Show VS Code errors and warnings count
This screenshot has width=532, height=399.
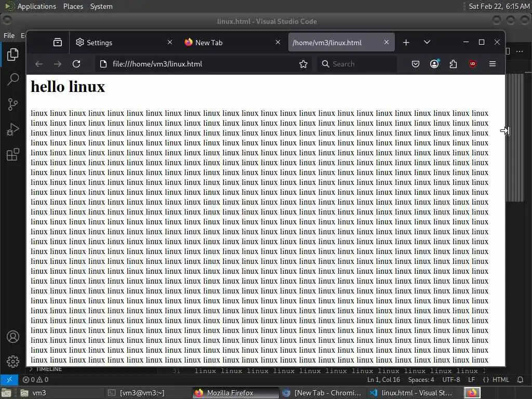(36, 380)
